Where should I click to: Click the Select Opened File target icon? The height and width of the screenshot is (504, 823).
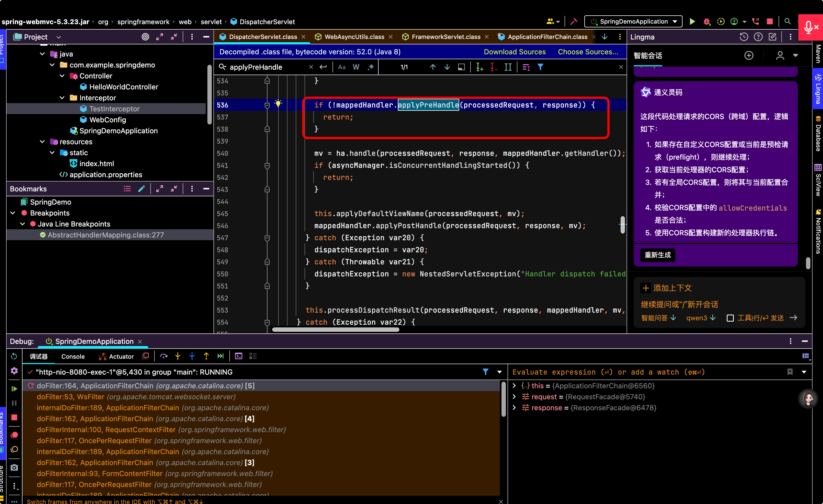tap(145, 37)
